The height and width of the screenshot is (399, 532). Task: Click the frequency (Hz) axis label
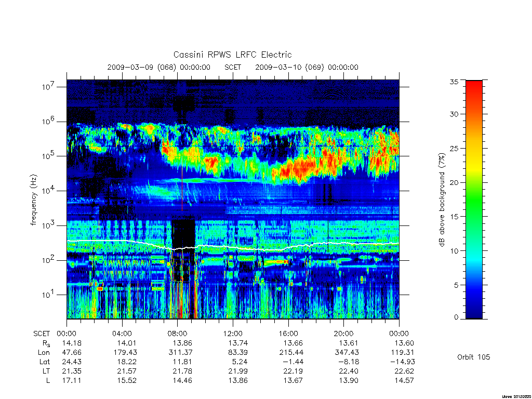(x=33, y=200)
